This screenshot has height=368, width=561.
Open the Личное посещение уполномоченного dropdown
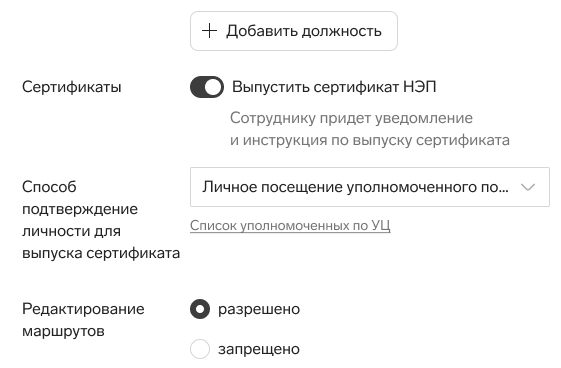pos(370,187)
